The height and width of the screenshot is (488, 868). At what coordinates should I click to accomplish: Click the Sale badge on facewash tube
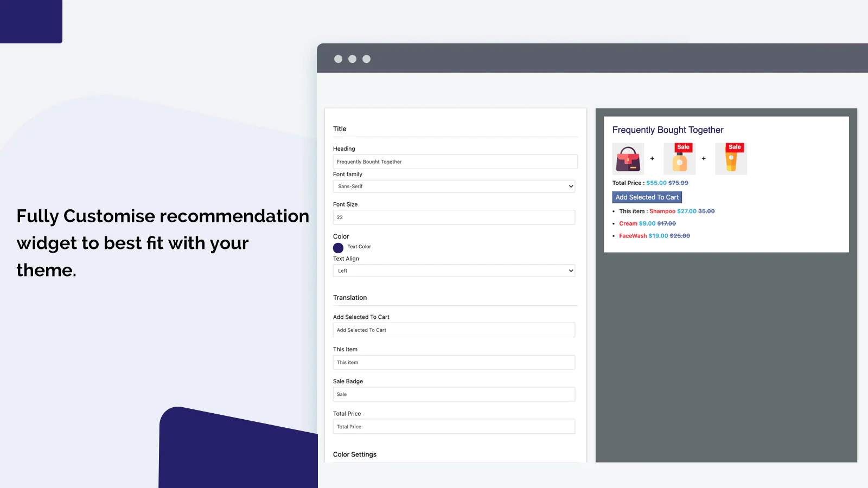pyautogui.click(x=735, y=147)
